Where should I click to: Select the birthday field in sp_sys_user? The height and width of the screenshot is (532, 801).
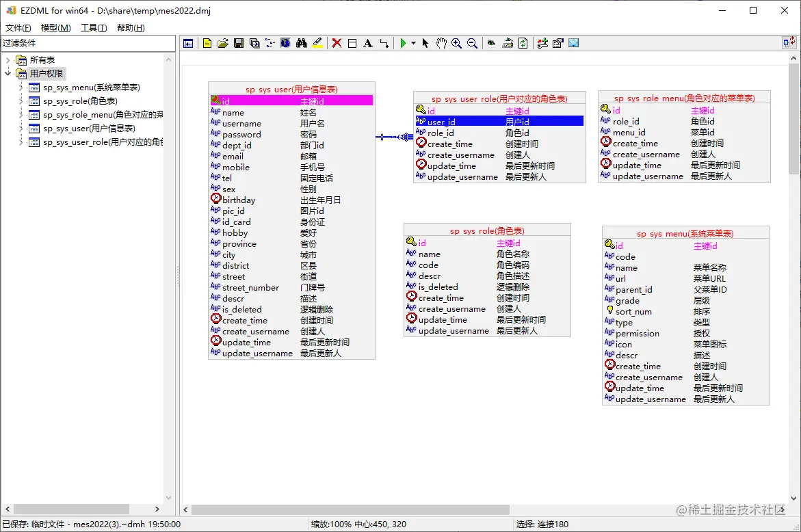291,200
